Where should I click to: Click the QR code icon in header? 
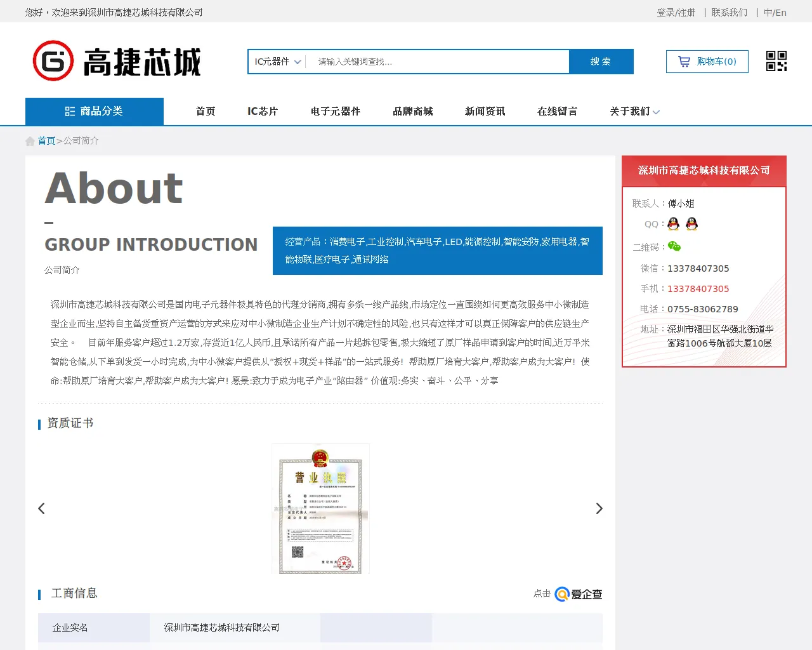point(776,62)
